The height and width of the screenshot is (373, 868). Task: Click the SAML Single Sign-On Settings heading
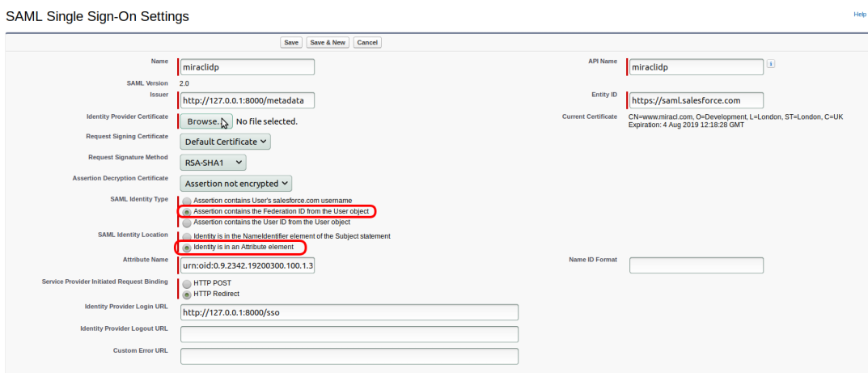(97, 17)
